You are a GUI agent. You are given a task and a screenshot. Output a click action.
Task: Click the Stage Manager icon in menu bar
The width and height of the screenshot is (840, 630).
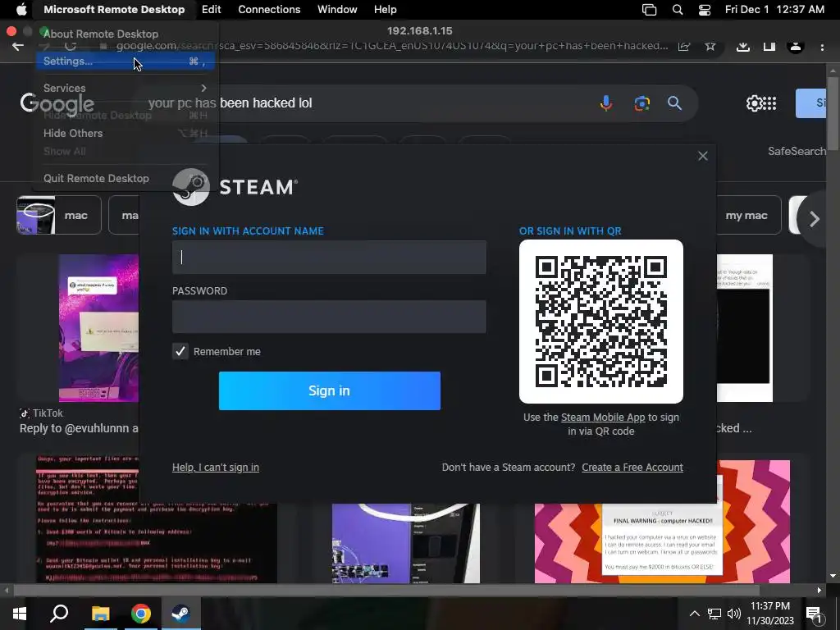[x=650, y=10]
